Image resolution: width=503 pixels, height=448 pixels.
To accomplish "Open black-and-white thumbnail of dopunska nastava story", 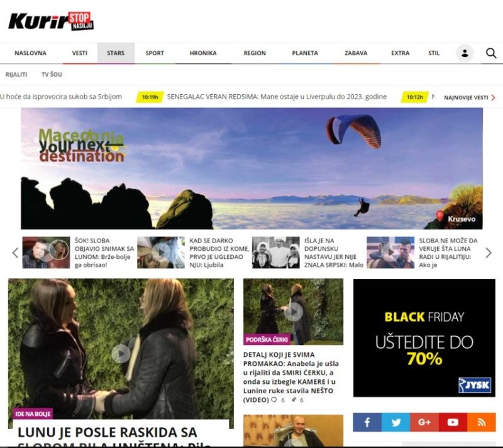I will [x=276, y=253].
